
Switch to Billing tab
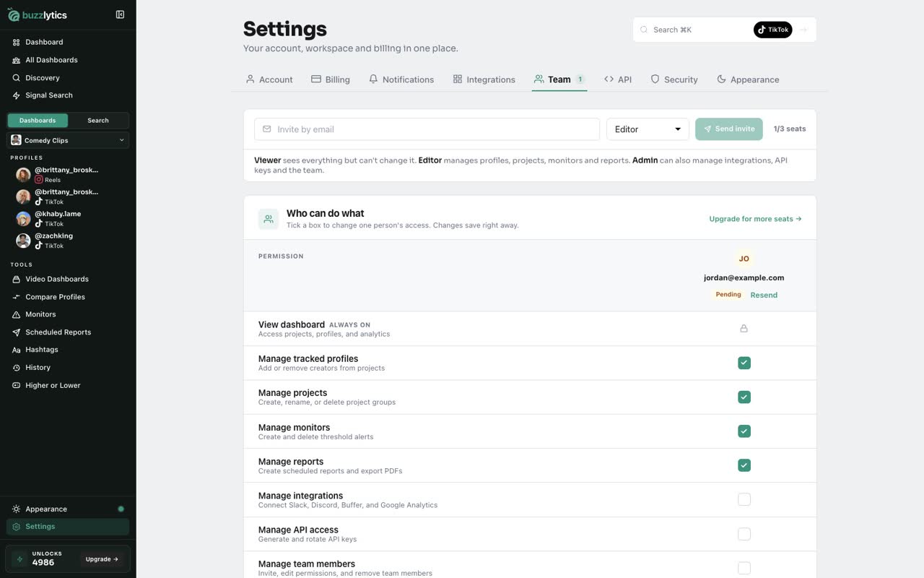[331, 79]
